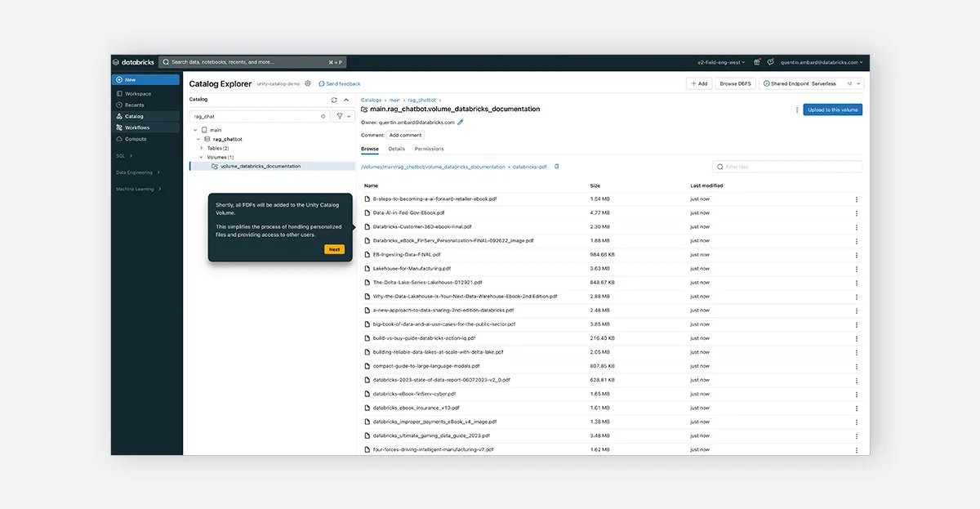Open the e2-field-eng-west workspace dropdown
980x509 pixels.
pos(720,62)
